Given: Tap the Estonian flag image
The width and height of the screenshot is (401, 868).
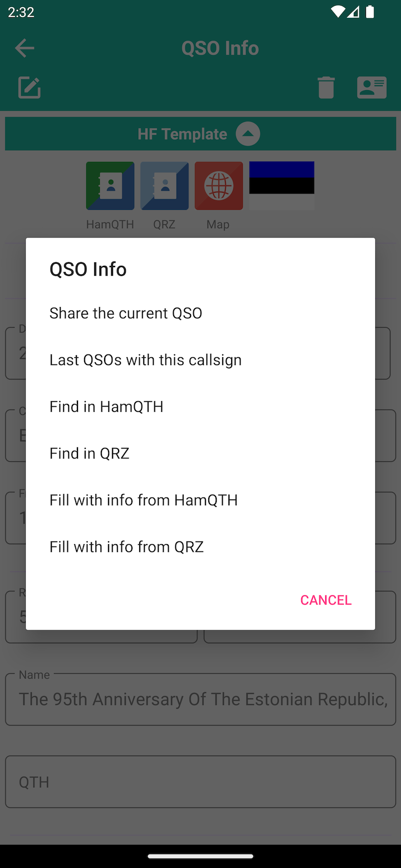Looking at the screenshot, I should 281,185.
